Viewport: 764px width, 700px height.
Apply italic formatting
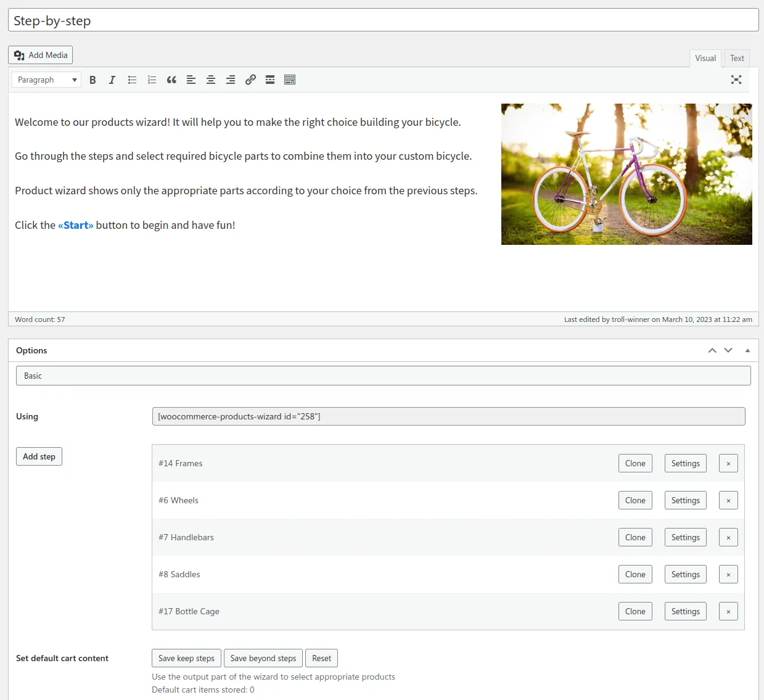112,80
